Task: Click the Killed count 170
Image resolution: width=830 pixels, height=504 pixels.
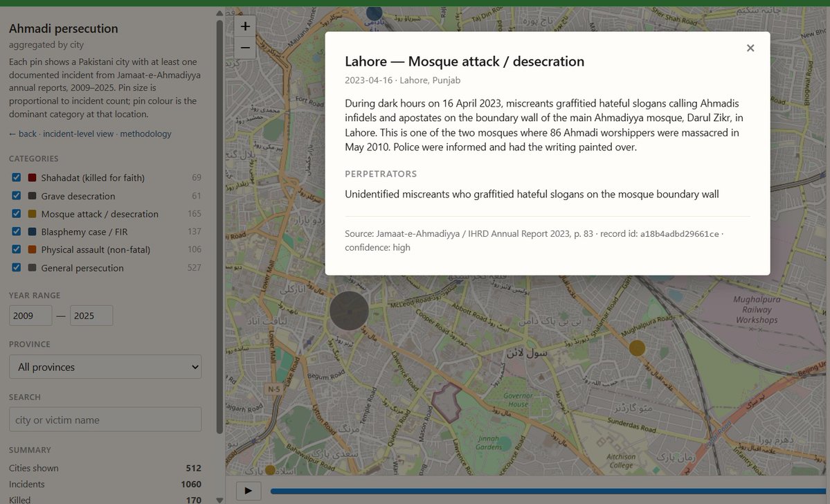Action: (193, 499)
